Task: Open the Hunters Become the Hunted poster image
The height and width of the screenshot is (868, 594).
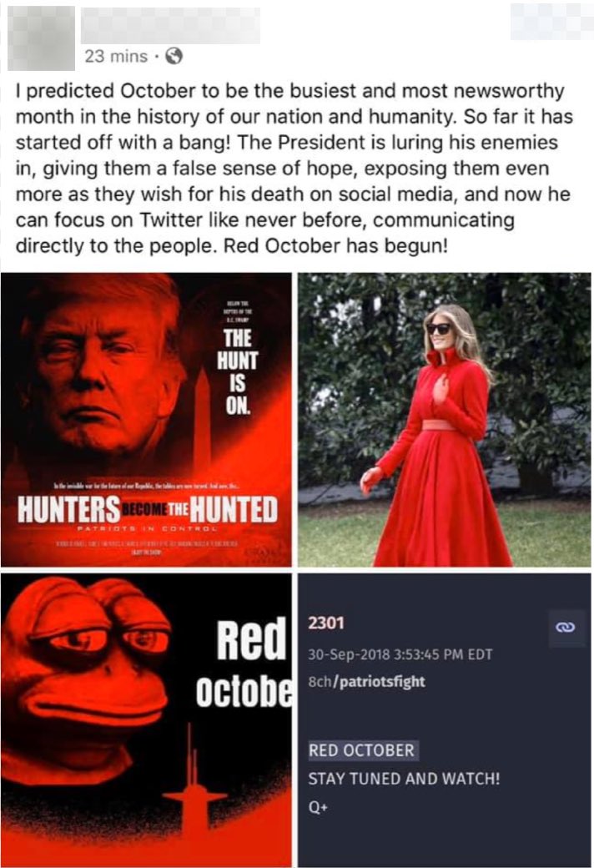Action: click(146, 420)
